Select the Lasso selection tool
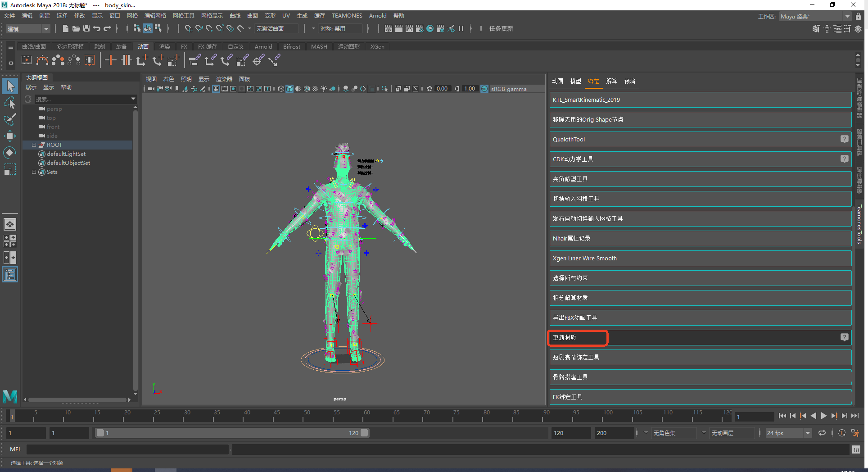Screen dimensions: 868x472 pos(10,103)
